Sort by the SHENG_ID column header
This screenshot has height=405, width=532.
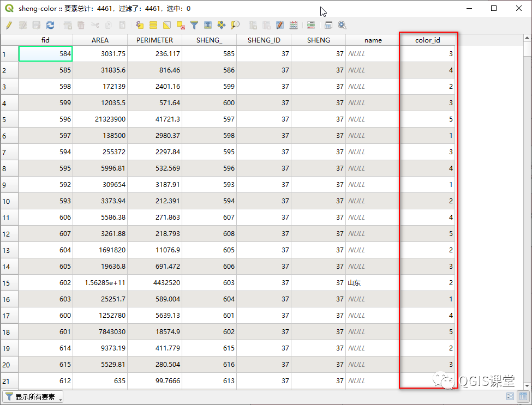pyautogui.click(x=264, y=40)
